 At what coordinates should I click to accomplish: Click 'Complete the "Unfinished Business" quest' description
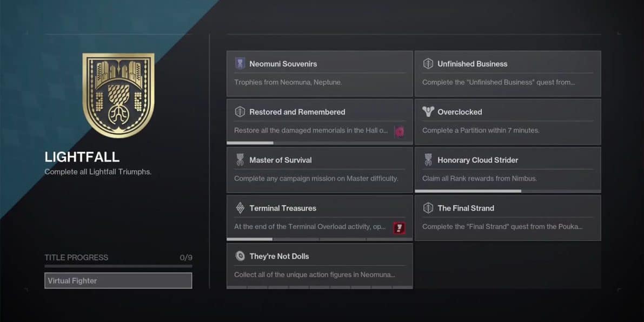click(499, 82)
